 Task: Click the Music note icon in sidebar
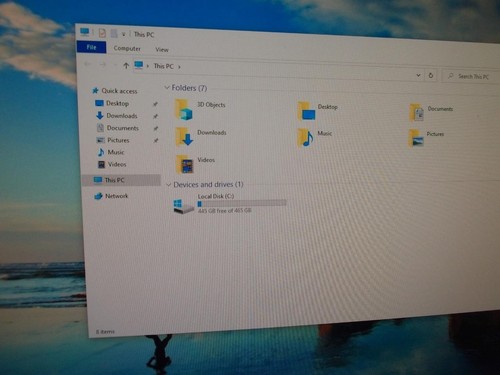pyautogui.click(x=101, y=152)
